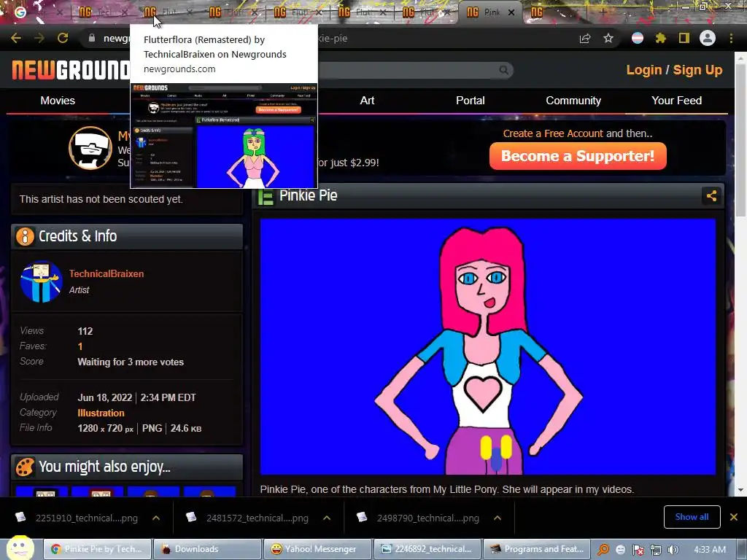747x560 pixels.
Task: Click TechnicalBraixen's avatar image
Action: click(41, 281)
